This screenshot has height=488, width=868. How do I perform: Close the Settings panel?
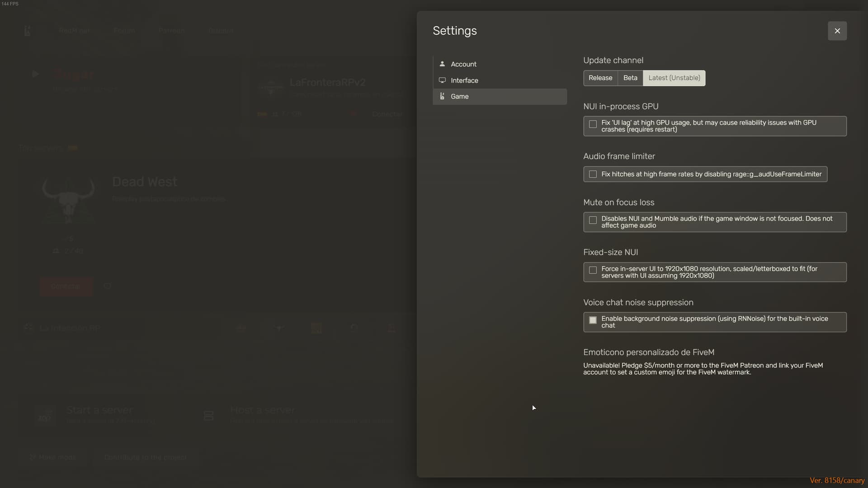point(837,31)
